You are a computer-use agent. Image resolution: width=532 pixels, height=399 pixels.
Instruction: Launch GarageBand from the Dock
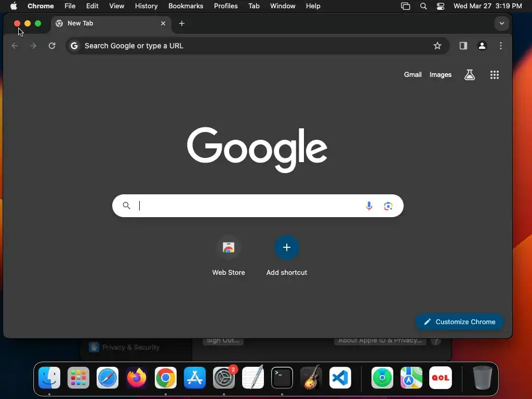click(311, 378)
